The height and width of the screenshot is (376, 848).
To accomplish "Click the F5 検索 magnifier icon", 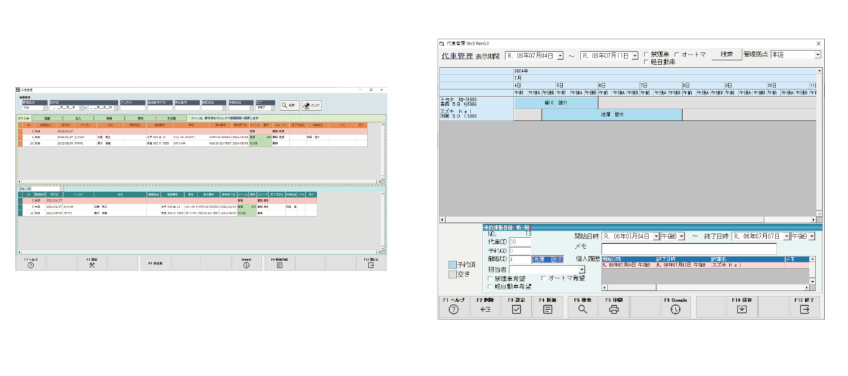I will coord(582,309).
